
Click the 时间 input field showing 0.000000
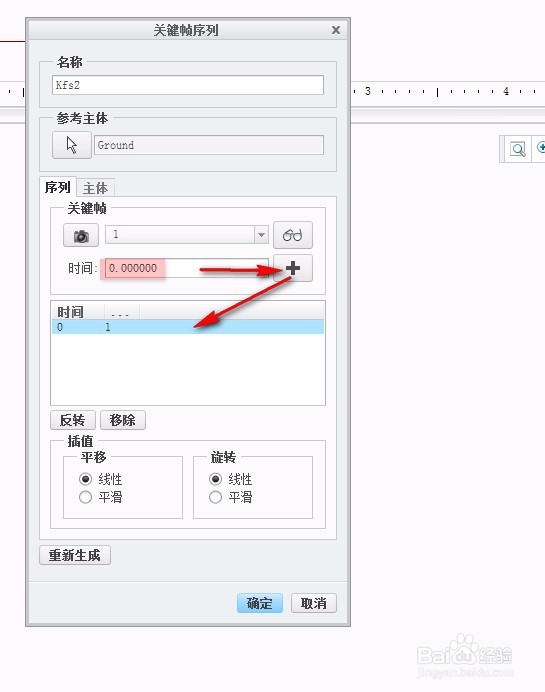point(187,268)
